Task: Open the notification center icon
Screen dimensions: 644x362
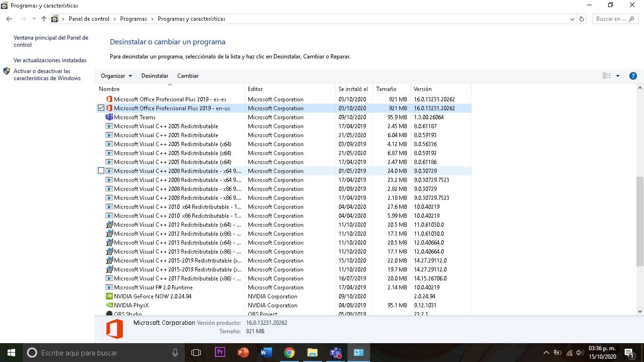Action: (629, 353)
